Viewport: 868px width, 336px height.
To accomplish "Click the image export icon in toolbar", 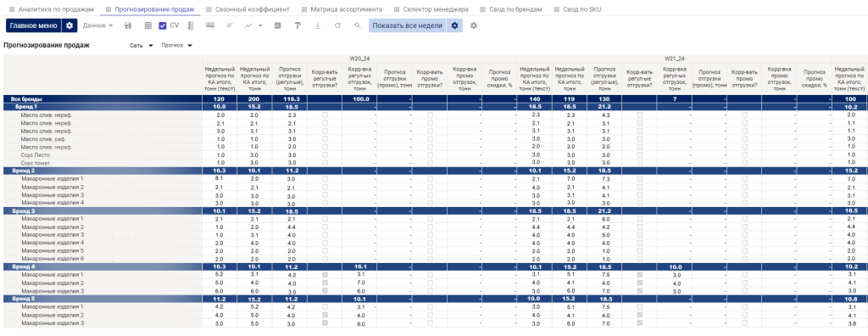I will [277, 25].
